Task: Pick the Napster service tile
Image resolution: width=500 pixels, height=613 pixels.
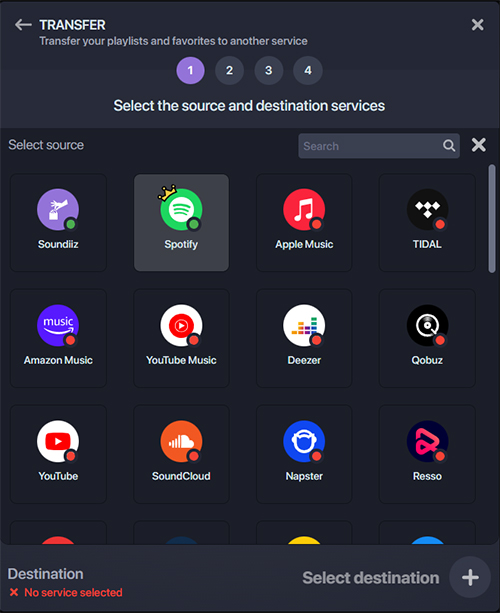Action: coord(304,454)
